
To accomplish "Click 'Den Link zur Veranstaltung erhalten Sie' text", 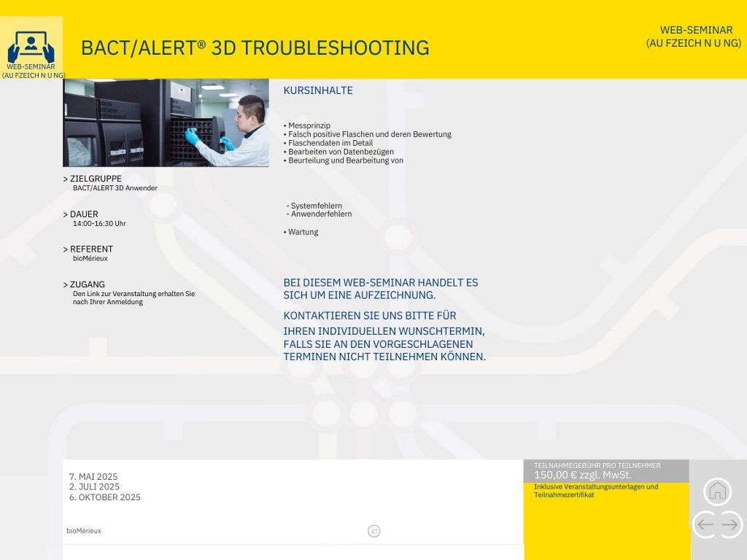I will pyautogui.click(x=134, y=294).
